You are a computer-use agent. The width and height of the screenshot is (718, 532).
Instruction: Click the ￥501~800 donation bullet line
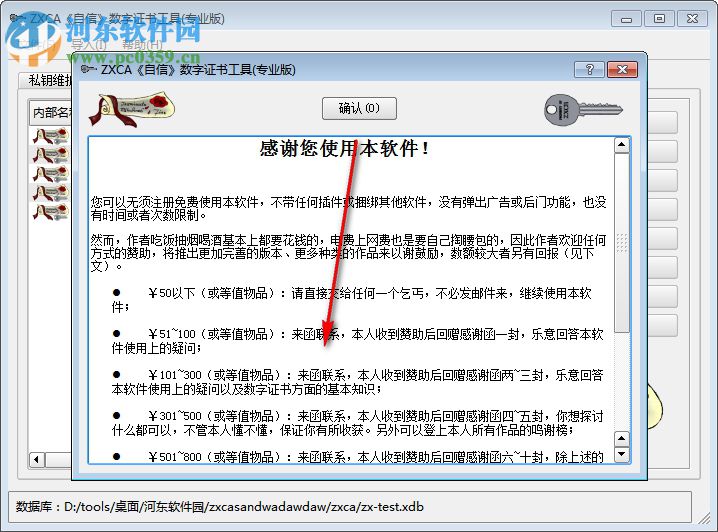pyautogui.click(x=357, y=457)
